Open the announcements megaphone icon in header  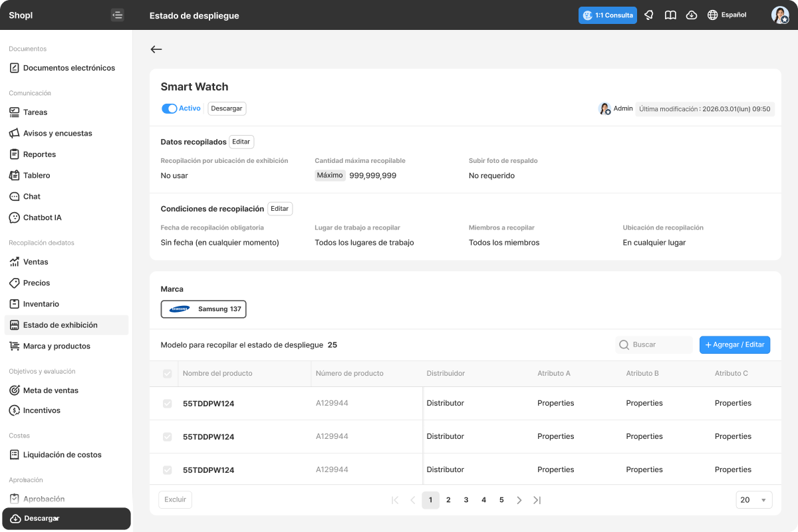pos(649,15)
